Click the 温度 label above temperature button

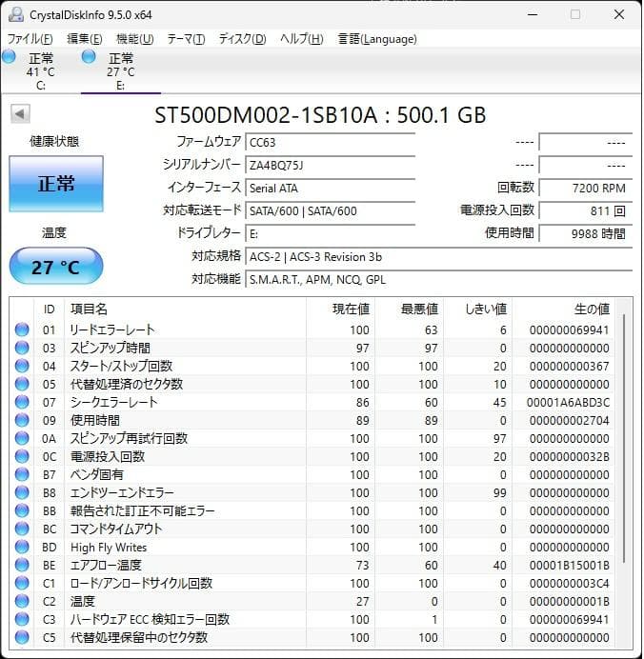click(54, 232)
